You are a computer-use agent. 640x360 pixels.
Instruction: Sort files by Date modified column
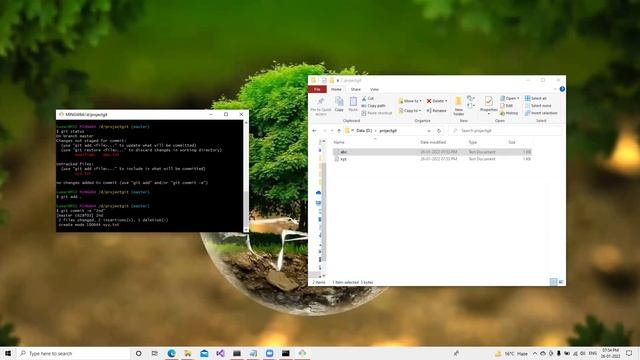[x=433, y=142]
